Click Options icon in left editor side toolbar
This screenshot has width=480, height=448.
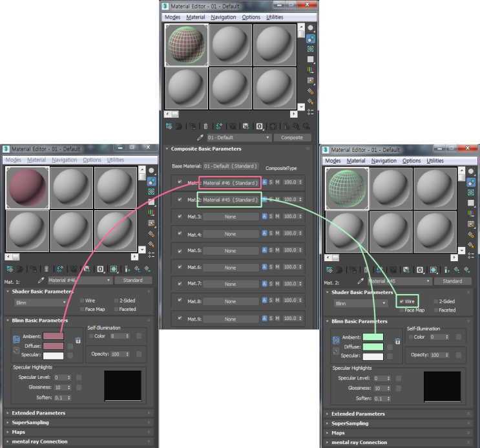(151, 234)
